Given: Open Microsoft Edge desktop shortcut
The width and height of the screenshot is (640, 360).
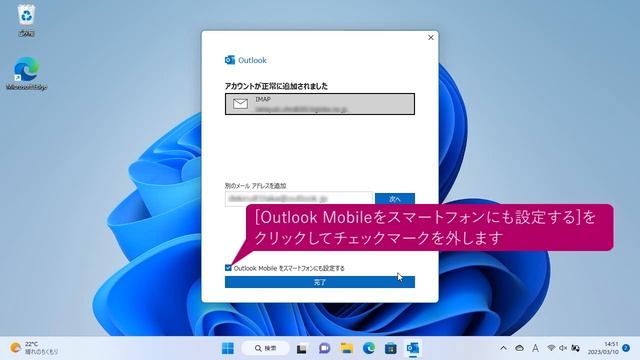Looking at the screenshot, I should coord(27,73).
